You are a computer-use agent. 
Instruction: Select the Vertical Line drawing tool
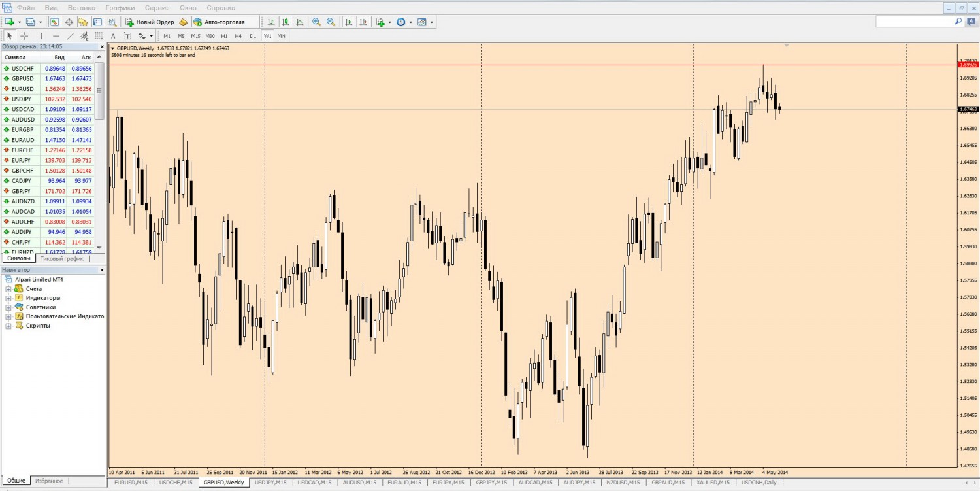pos(41,36)
